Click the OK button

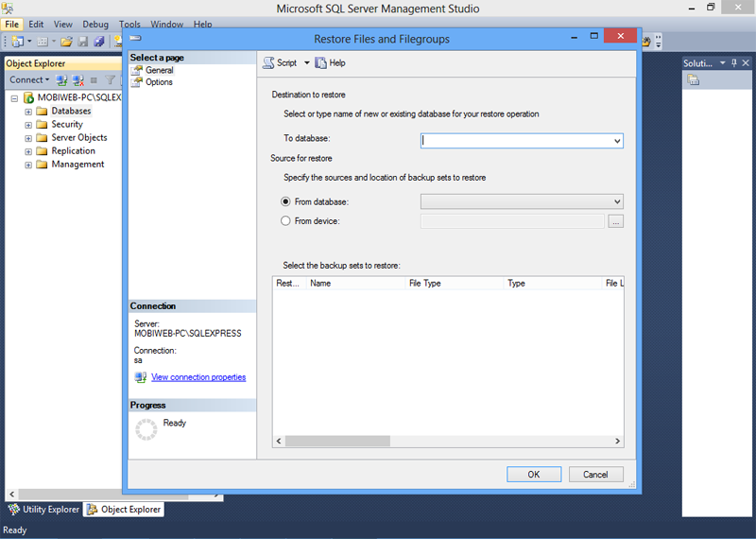[x=534, y=475]
